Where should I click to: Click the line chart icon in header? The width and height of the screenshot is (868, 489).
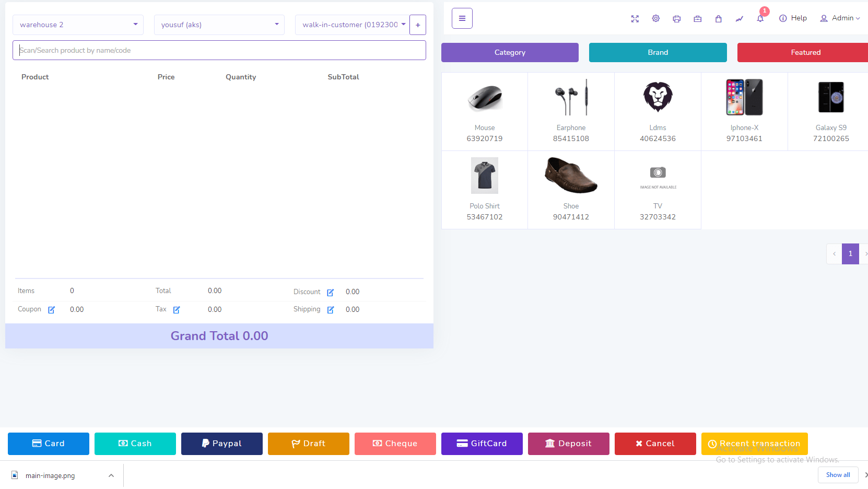point(739,19)
